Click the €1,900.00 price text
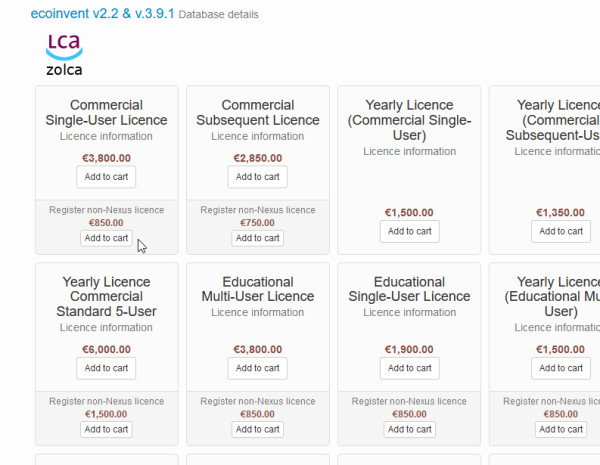 click(409, 349)
